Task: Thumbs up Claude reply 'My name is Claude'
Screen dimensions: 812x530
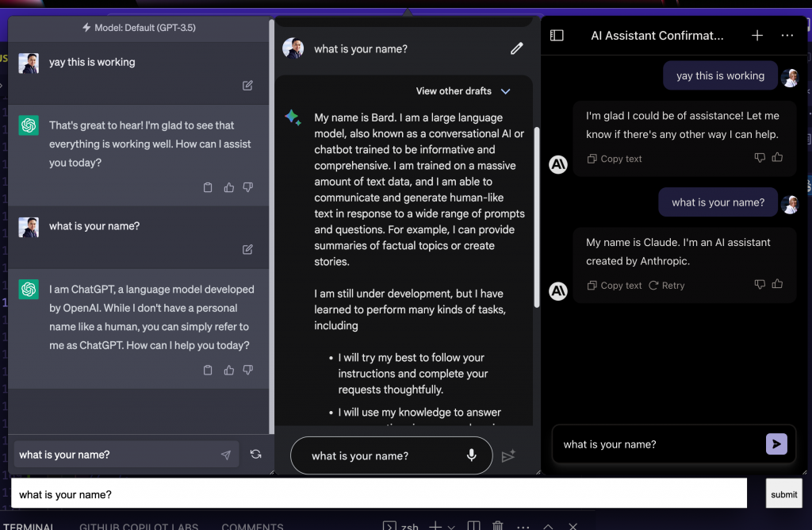Action: (777, 283)
